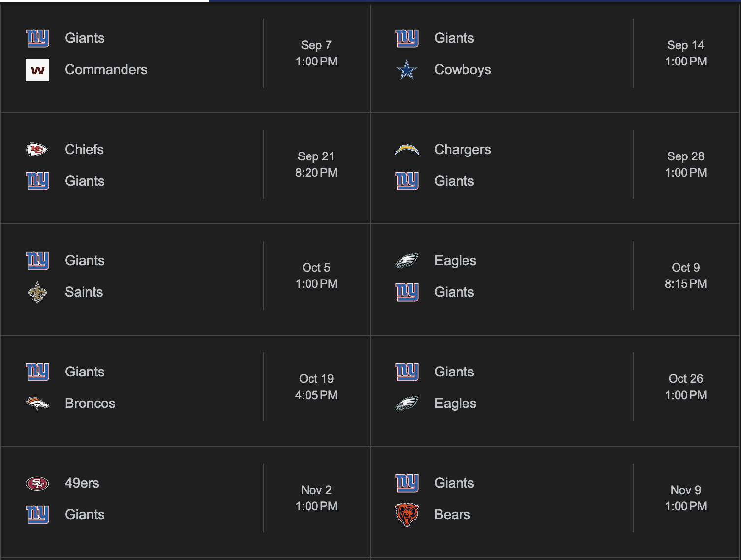
Task: Click Giants logo in the Commanders matchup
Action: (37, 38)
